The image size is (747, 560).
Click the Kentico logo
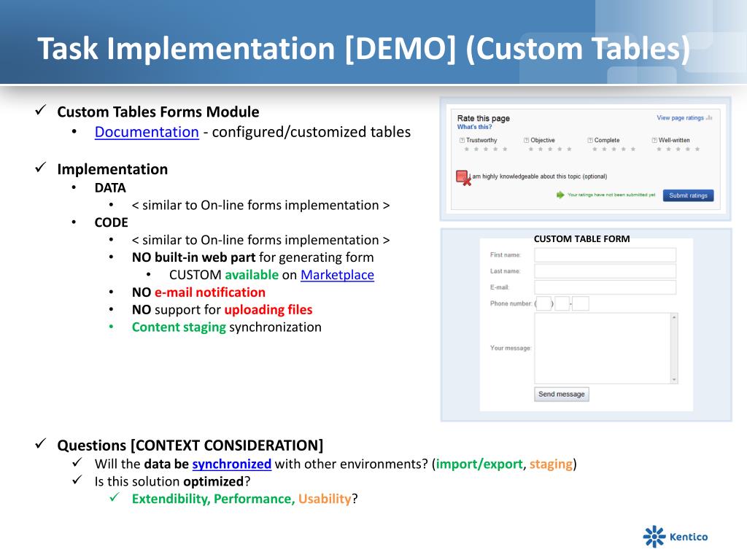point(675,537)
